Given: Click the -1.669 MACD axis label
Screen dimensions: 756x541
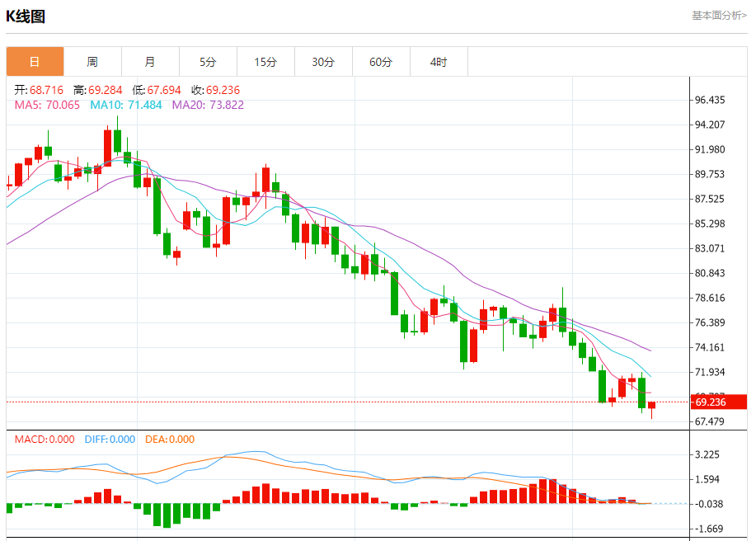Looking at the screenshot, I should [709, 529].
